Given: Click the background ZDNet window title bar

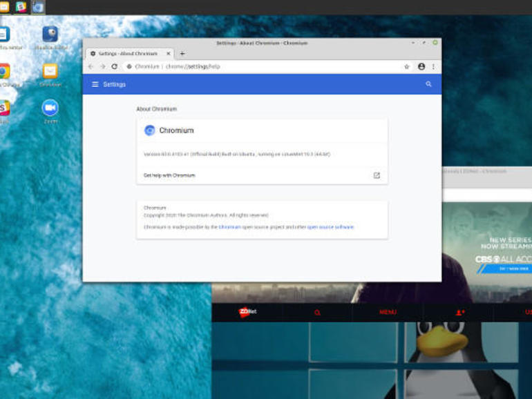Looking at the screenshot, I should (x=487, y=171).
